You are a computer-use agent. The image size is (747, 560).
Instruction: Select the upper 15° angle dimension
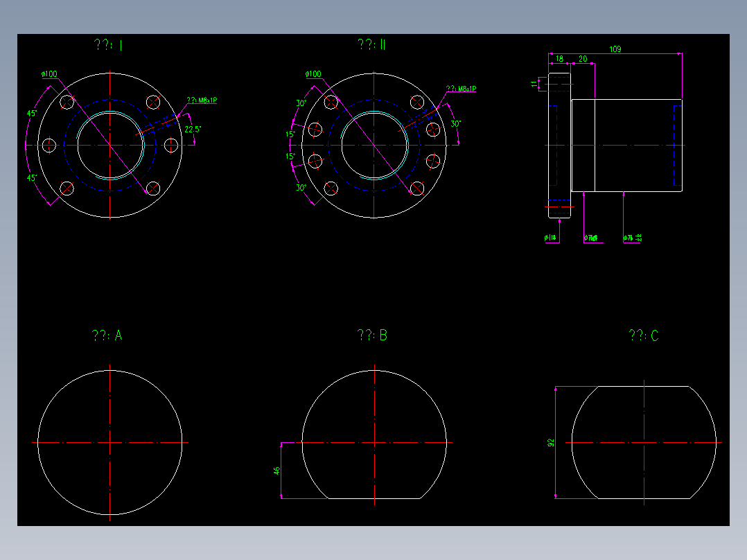(290, 134)
